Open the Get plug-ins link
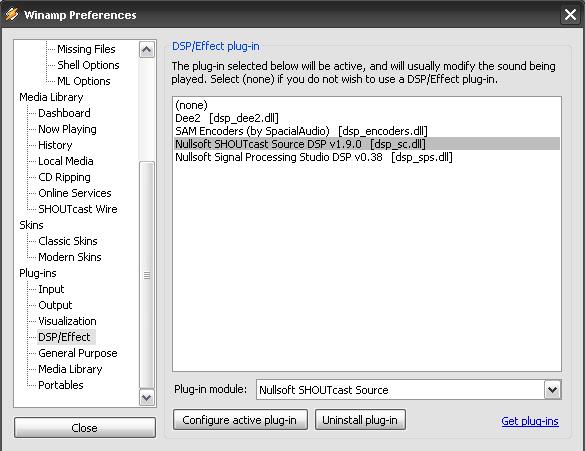 [x=530, y=421]
